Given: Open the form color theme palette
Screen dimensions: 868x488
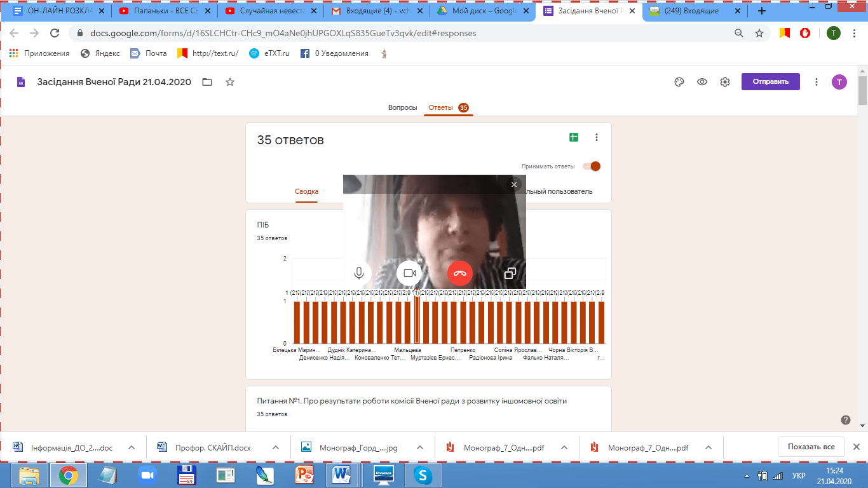Looking at the screenshot, I should click(679, 82).
